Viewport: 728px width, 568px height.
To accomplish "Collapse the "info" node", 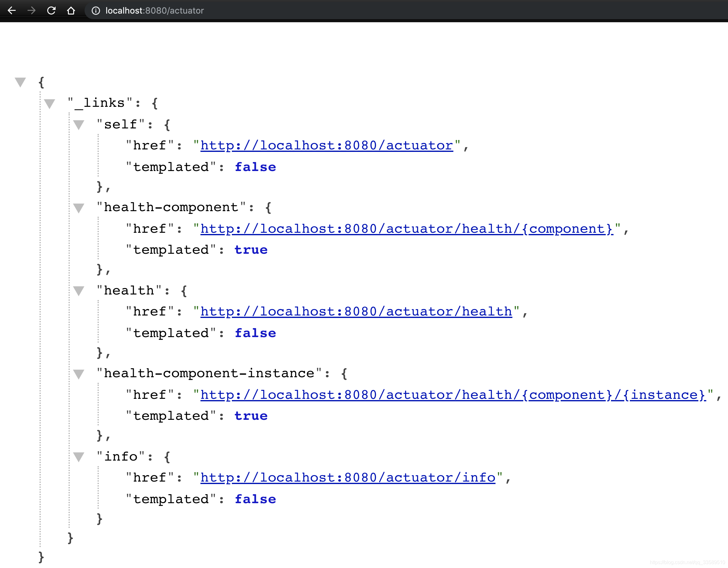I will [x=79, y=457].
